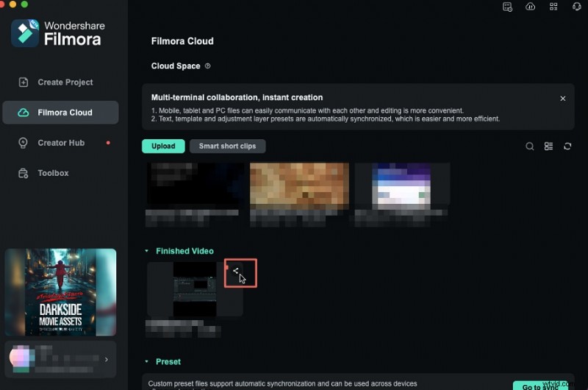Screen dimensions: 588x390
Task: Collapse the Preset section
Action: click(146, 361)
